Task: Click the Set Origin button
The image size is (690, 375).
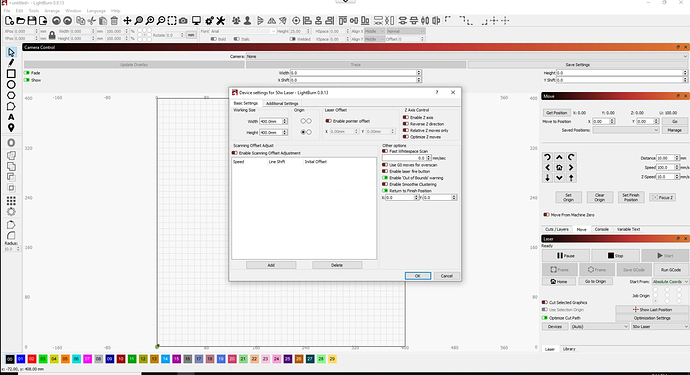Action: tap(568, 197)
